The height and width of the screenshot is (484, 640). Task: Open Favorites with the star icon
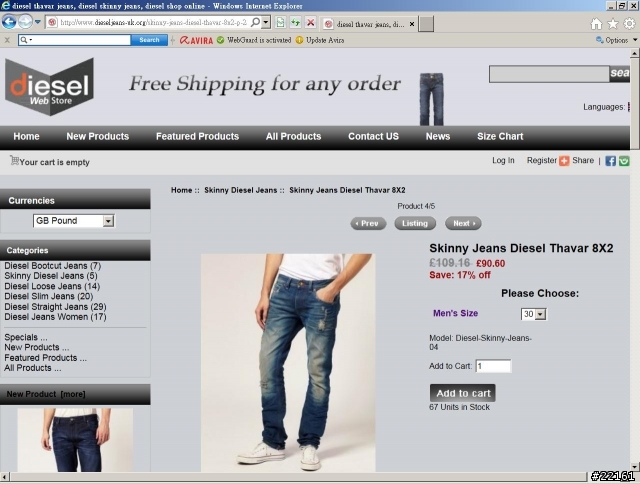(x=613, y=24)
